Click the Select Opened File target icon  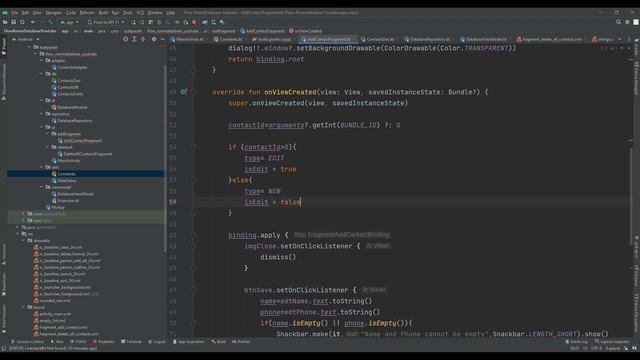[125, 39]
